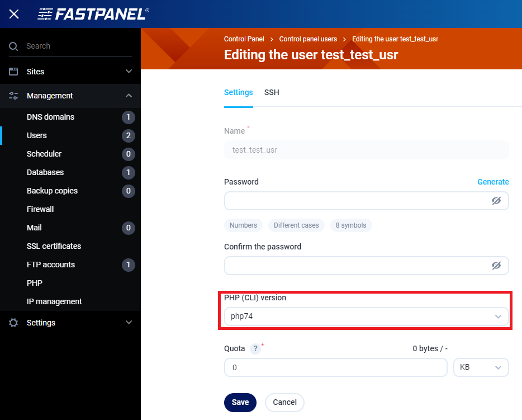Click Generate password link
Image resolution: width=522 pixels, height=420 pixels.
[493, 182]
